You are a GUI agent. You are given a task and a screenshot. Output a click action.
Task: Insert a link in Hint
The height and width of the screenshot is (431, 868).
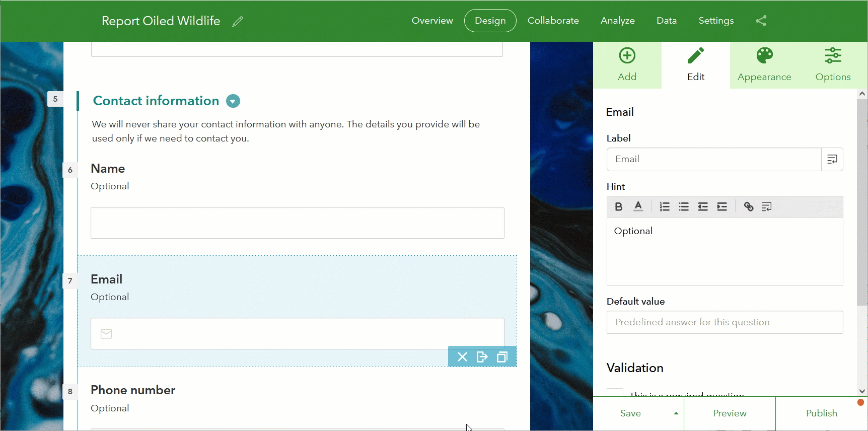(749, 206)
